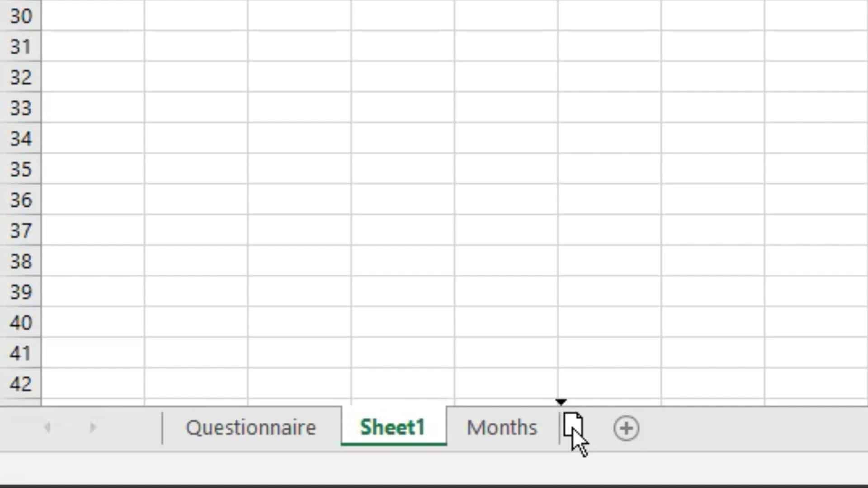Click the next-sheet navigation arrow

pos(93,427)
